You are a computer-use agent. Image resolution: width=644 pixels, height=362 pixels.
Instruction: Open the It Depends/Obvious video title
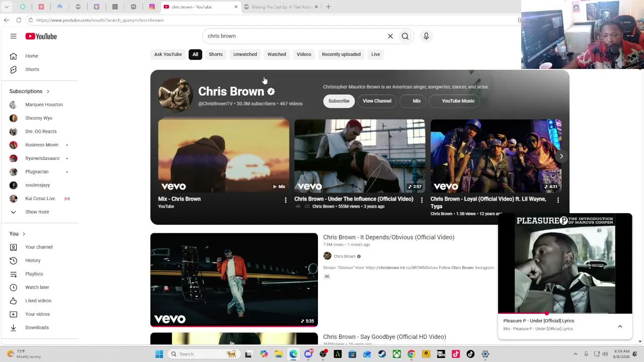click(x=388, y=237)
